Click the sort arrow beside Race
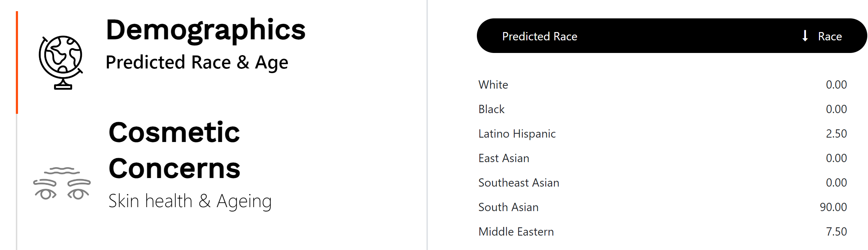The height and width of the screenshot is (250, 868). pyautogui.click(x=805, y=36)
